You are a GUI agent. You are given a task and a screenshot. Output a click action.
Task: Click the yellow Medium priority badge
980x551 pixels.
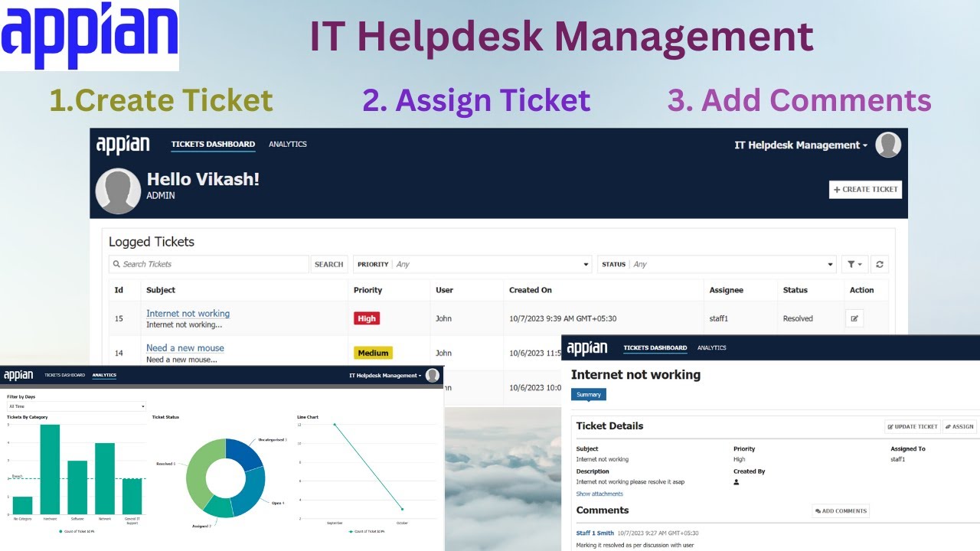[x=373, y=353]
